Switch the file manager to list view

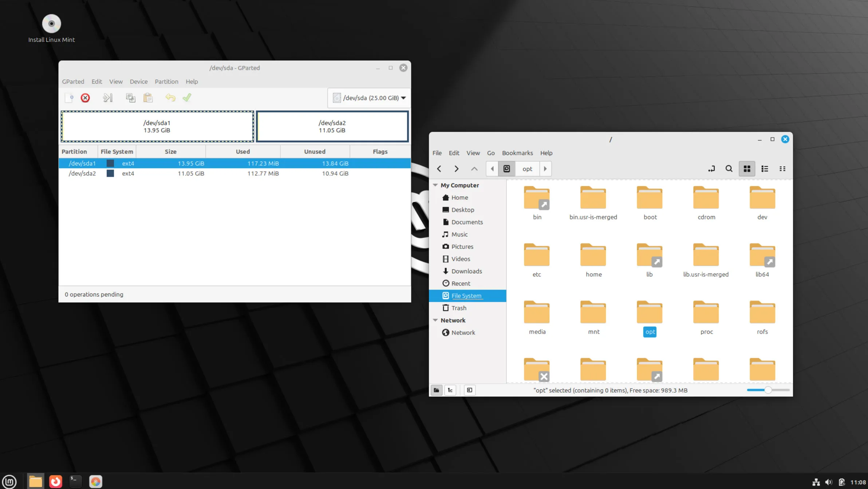[765, 168]
